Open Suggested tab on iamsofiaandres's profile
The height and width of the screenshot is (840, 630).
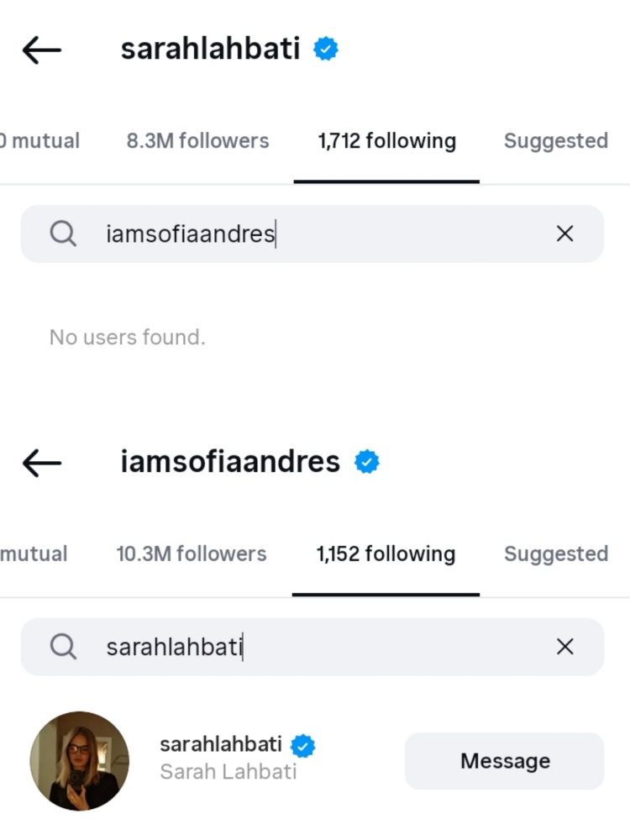[x=555, y=554]
